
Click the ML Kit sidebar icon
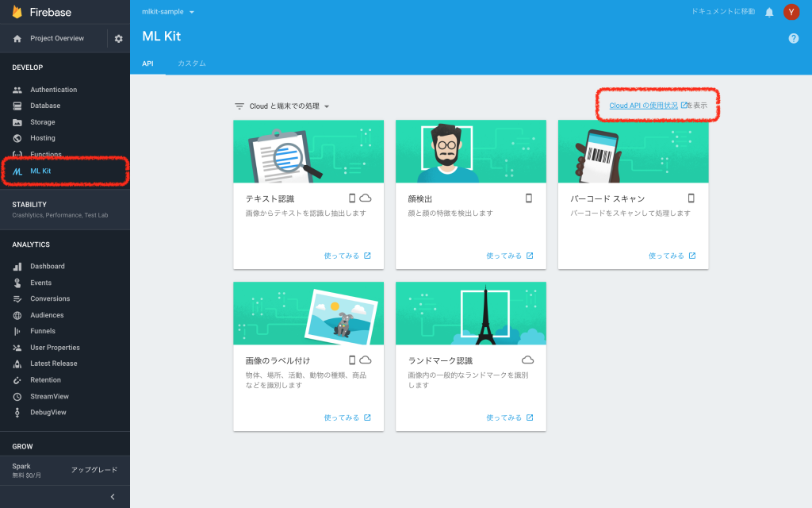(17, 171)
